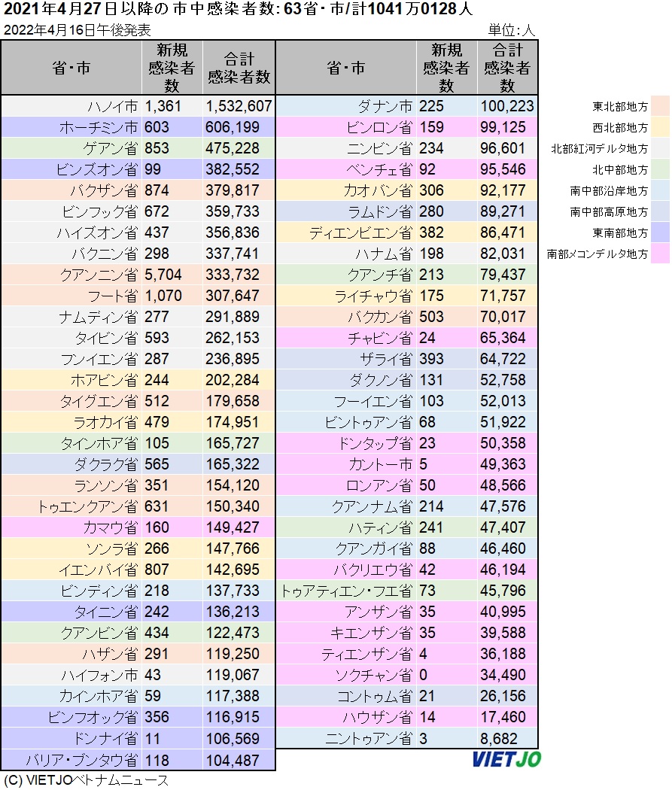Screen dimensions: 672x790
Task: Select the ハノイ市 row name
Action: point(112,106)
